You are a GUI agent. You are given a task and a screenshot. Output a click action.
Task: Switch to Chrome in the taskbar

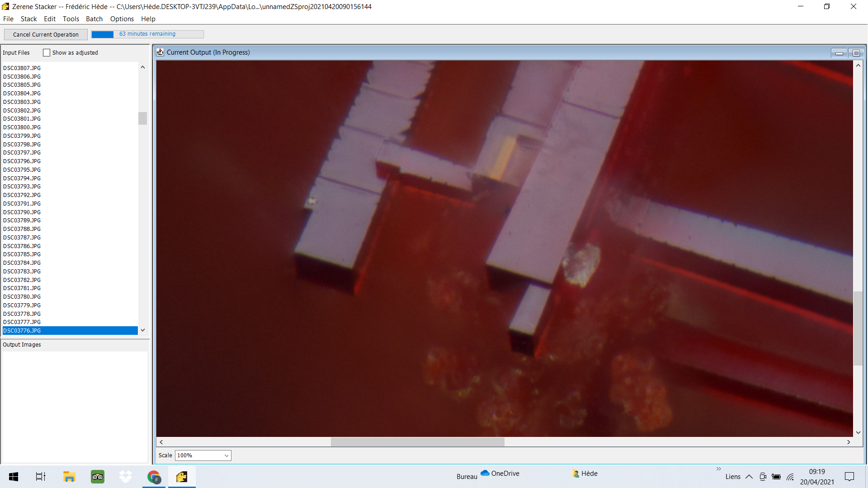point(154,477)
